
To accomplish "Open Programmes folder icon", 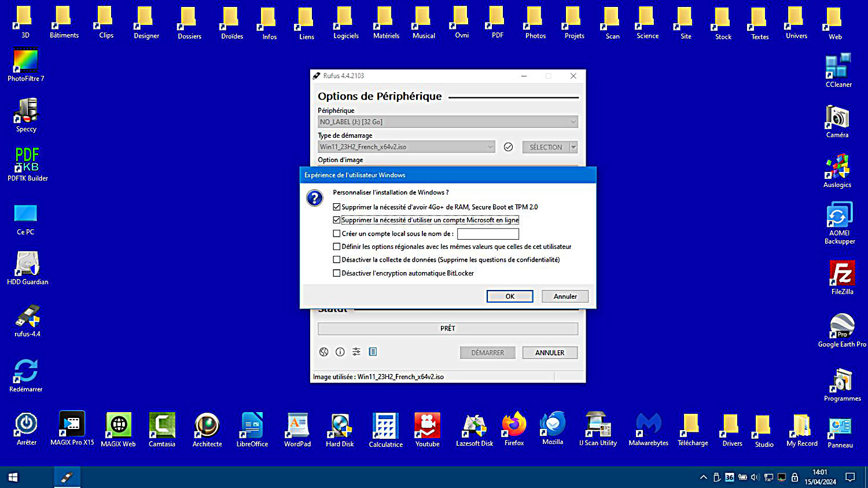I will tap(842, 384).
